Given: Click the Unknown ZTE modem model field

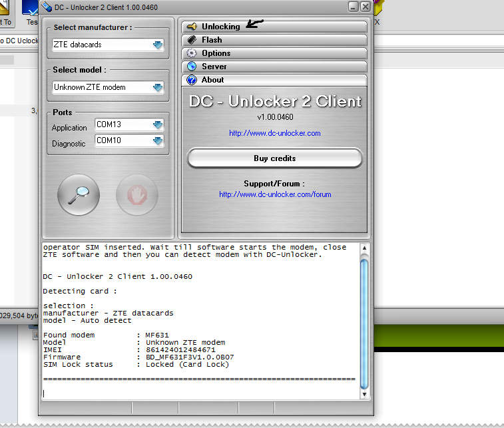Looking at the screenshot, I should 108,87.
